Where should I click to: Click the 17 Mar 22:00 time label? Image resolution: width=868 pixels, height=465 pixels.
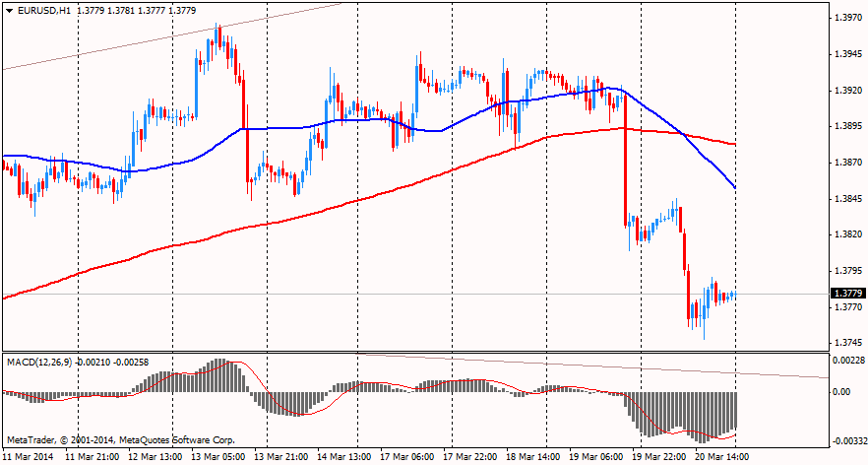(470, 456)
